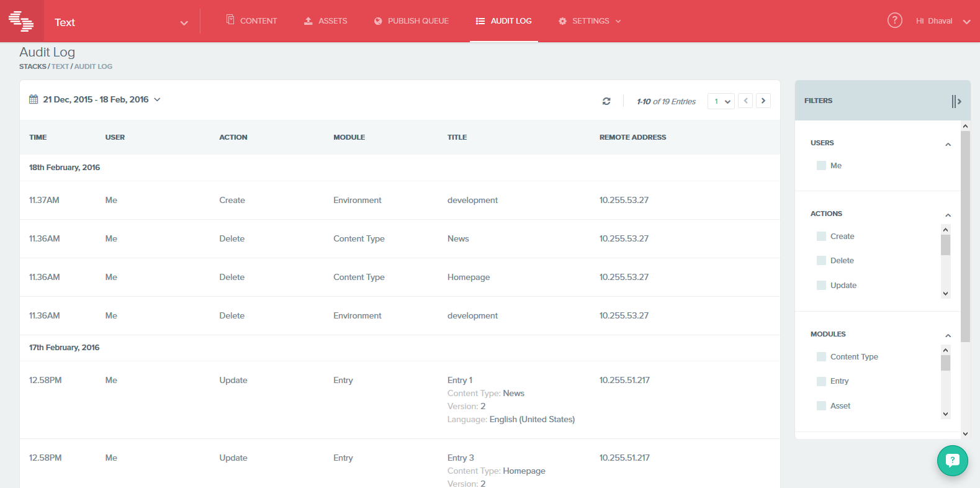Click the Actions list scroll down arrow

click(945, 294)
